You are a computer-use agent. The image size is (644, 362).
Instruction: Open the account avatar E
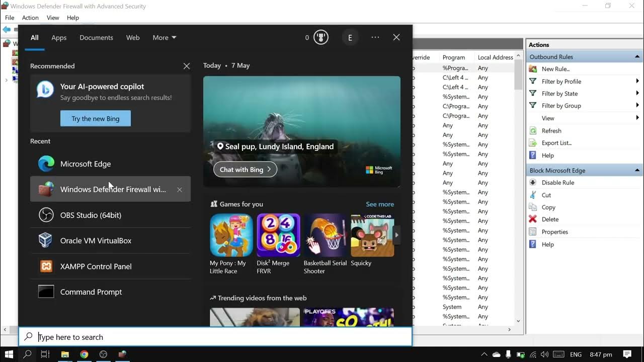pyautogui.click(x=350, y=38)
